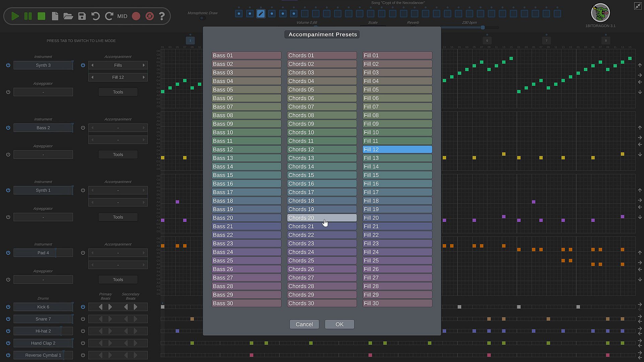Toggle power for Synth 3 instrument

click(x=8, y=65)
